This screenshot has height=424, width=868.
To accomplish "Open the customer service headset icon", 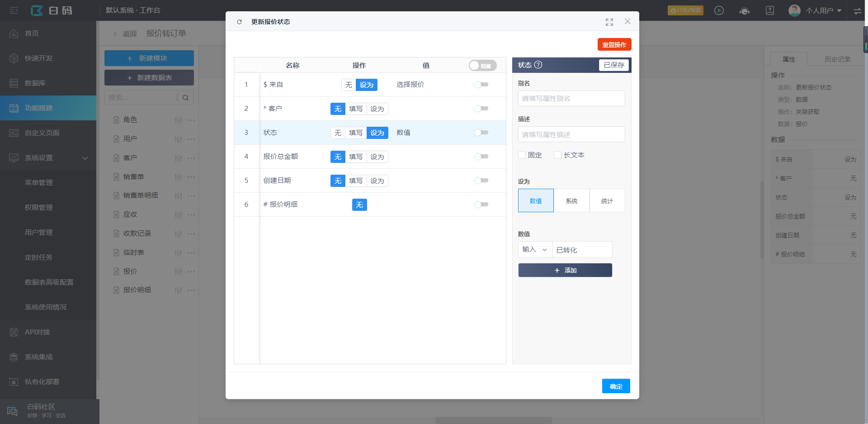I will click(x=745, y=10).
